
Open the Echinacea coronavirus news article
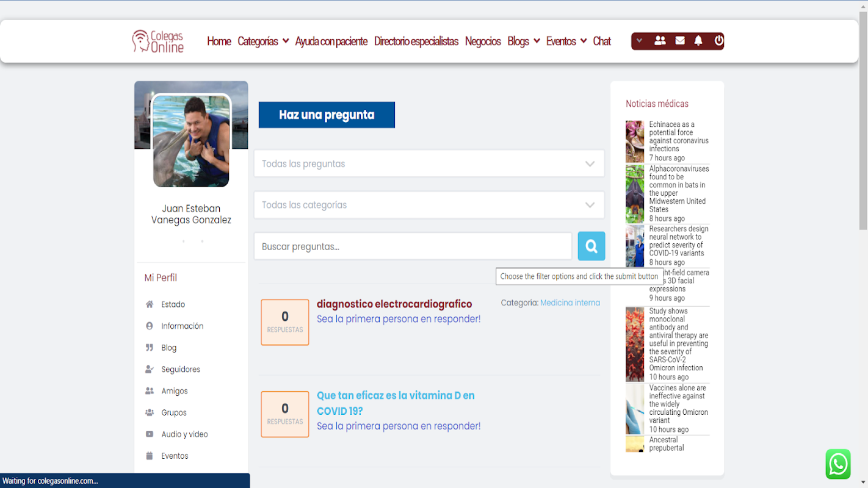[679, 137]
